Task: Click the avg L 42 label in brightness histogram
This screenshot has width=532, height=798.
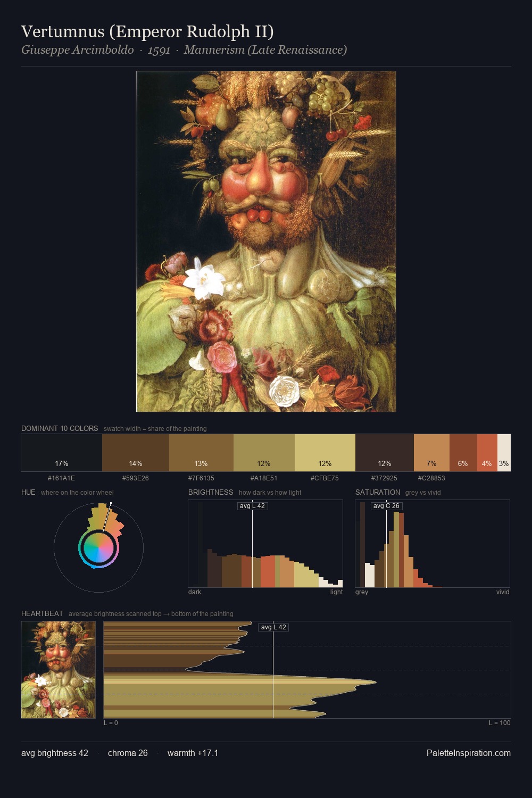Action: click(252, 506)
